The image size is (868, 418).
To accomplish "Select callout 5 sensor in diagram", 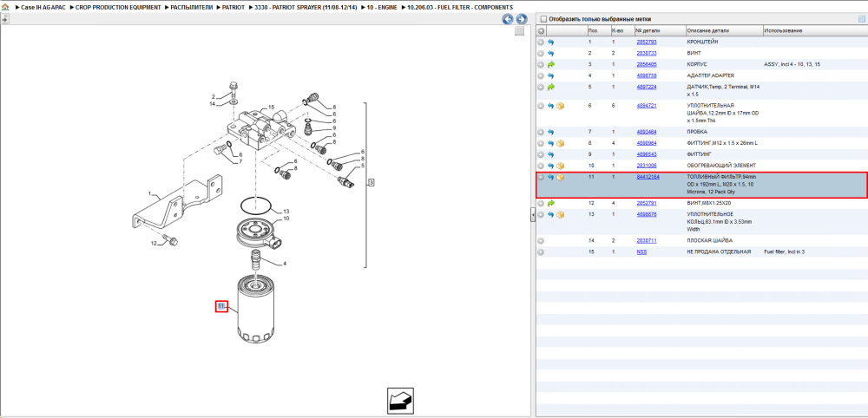I will [x=363, y=166].
